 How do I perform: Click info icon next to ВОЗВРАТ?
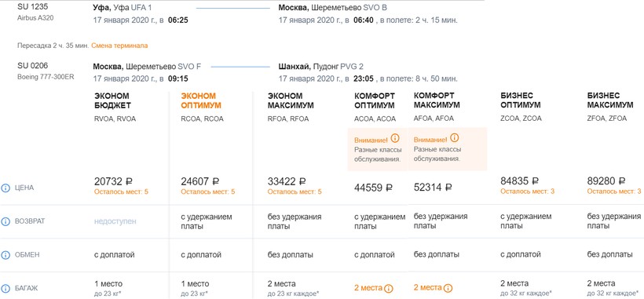(5, 221)
